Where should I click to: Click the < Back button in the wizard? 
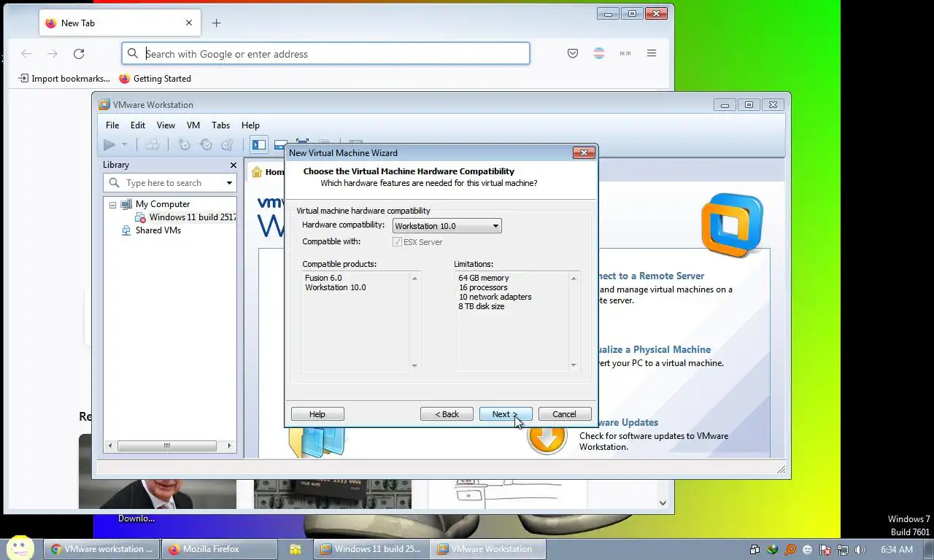coord(447,414)
